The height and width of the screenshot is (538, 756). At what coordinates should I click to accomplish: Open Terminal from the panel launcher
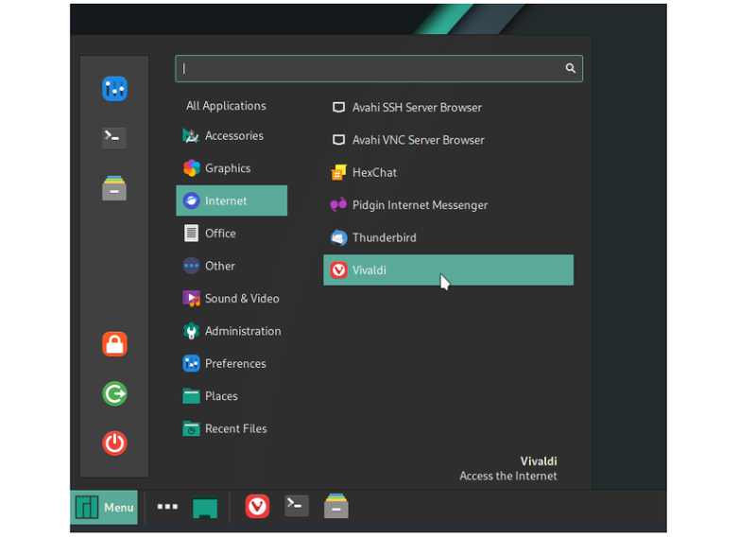tap(297, 506)
